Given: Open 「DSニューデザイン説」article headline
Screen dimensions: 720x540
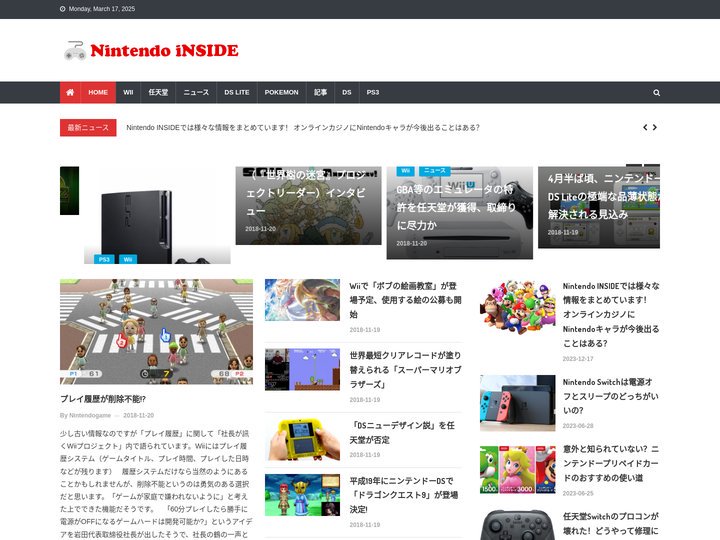Looking at the screenshot, I should 402,433.
